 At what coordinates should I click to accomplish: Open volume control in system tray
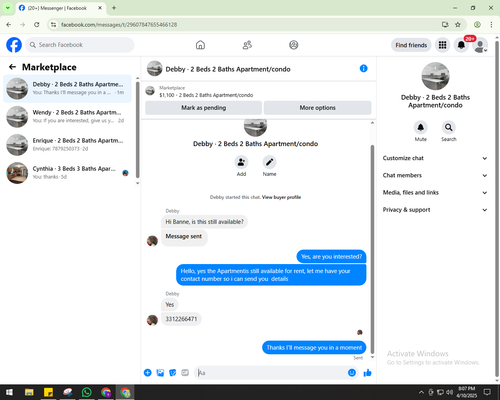(x=450, y=392)
